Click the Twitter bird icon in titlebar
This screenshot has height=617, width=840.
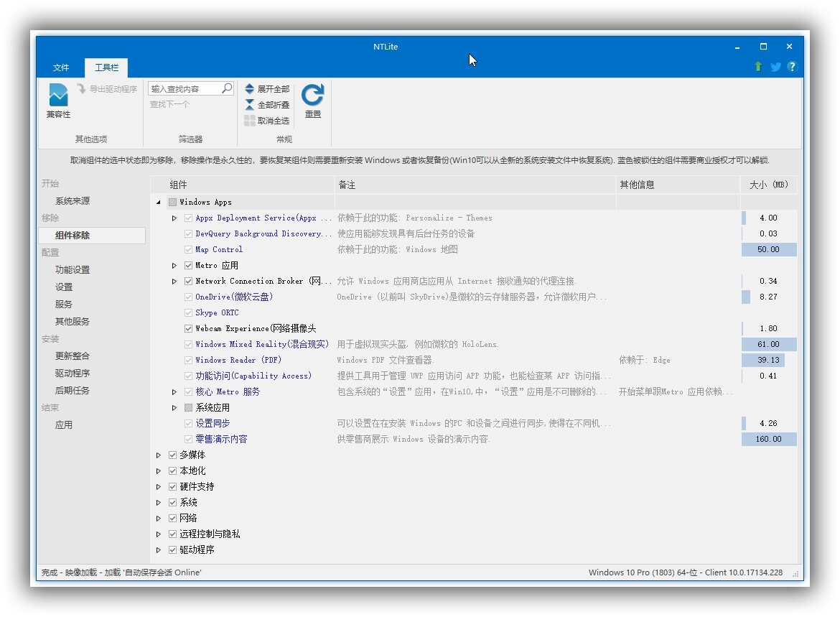[x=775, y=67]
